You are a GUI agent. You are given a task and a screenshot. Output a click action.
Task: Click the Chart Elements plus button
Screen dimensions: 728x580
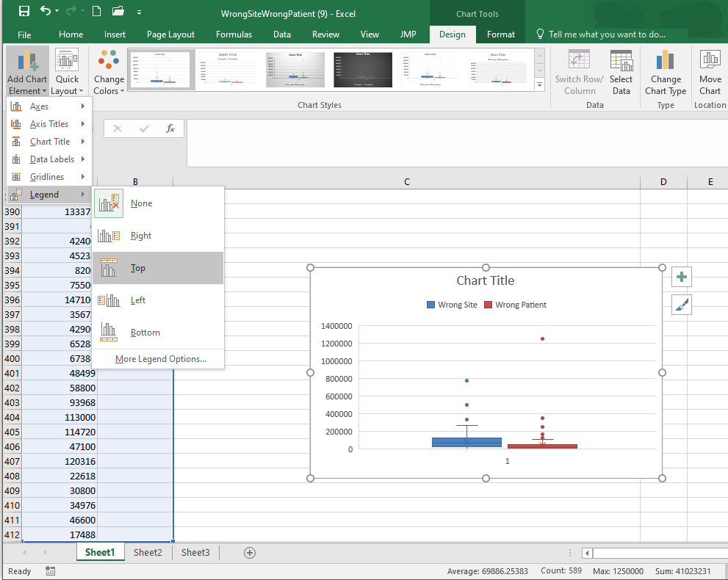tap(682, 277)
